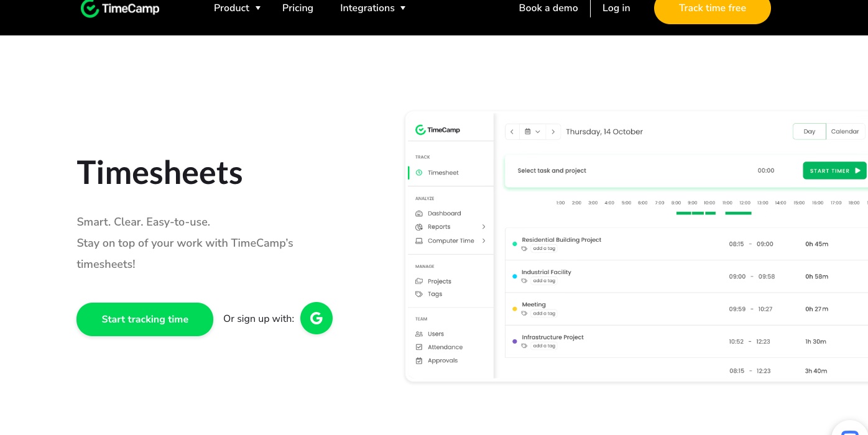Click the Projects folder icon
868x435 pixels.
pyautogui.click(x=419, y=282)
